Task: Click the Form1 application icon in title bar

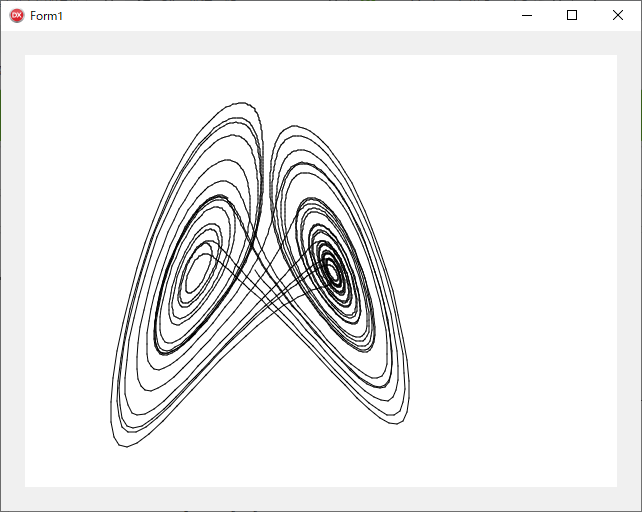Action: (17, 16)
